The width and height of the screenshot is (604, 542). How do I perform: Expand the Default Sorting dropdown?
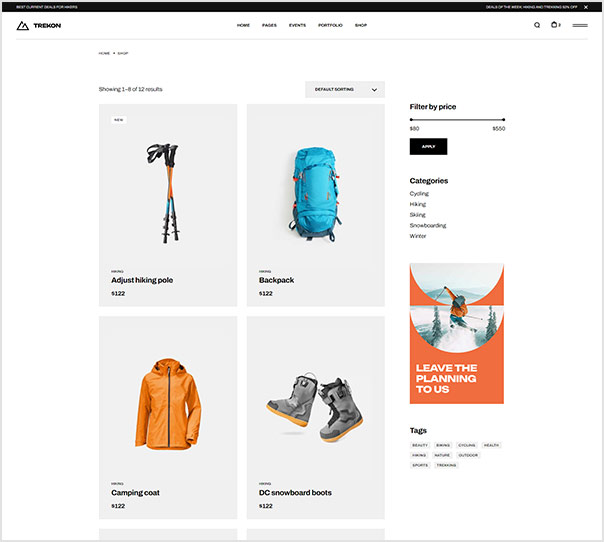point(345,89)
